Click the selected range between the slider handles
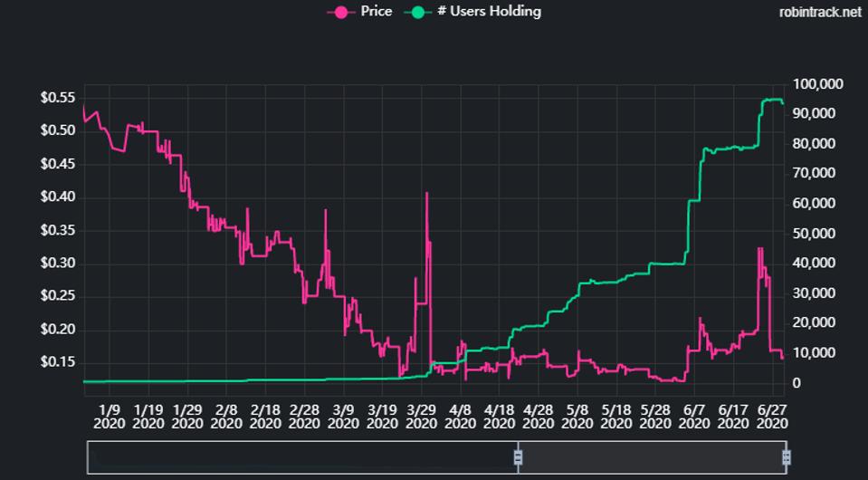 [652, 457]
